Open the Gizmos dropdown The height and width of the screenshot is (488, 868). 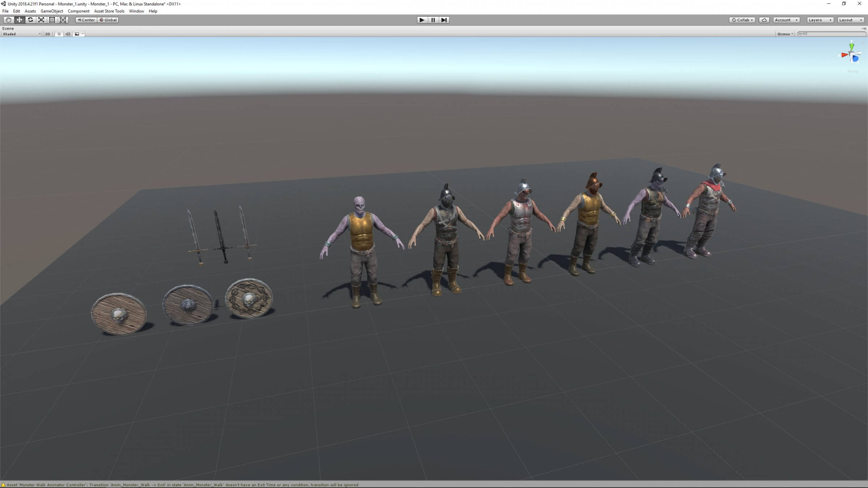(x=785, y=34)
